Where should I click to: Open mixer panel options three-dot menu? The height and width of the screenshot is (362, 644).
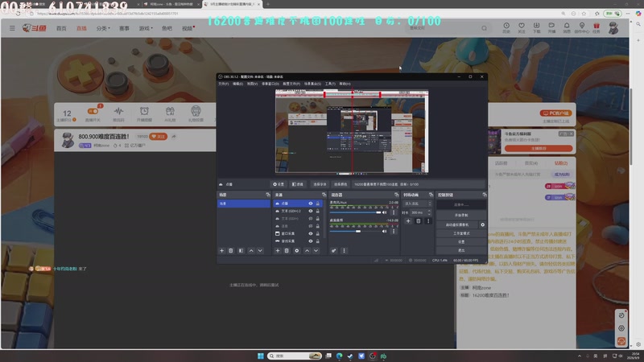click(x=344, y=250)
